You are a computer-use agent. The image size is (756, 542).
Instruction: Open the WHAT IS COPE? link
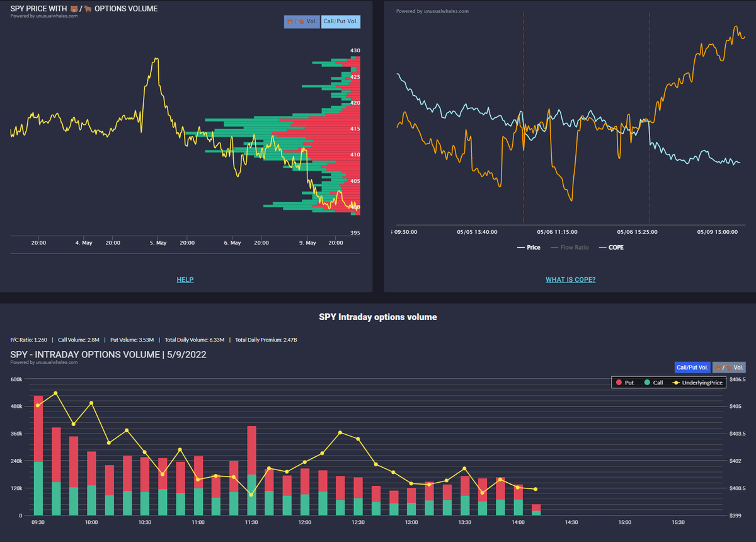coord(570,279)
